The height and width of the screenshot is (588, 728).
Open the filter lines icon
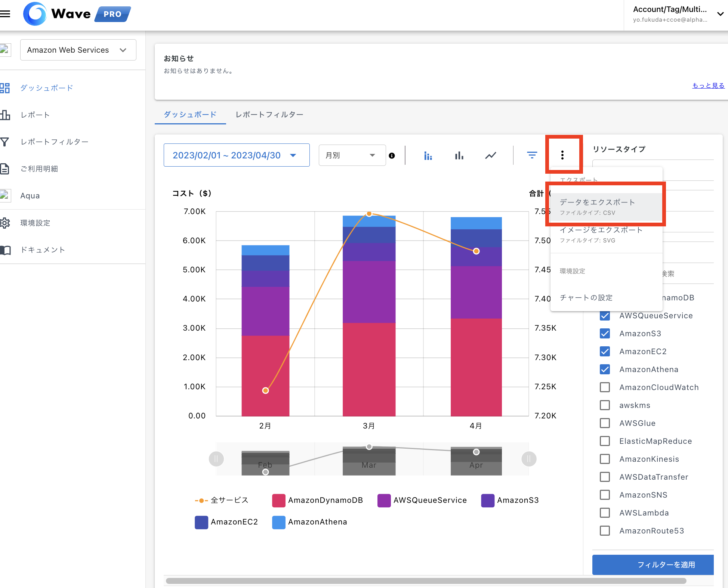[x=532, y=155]
